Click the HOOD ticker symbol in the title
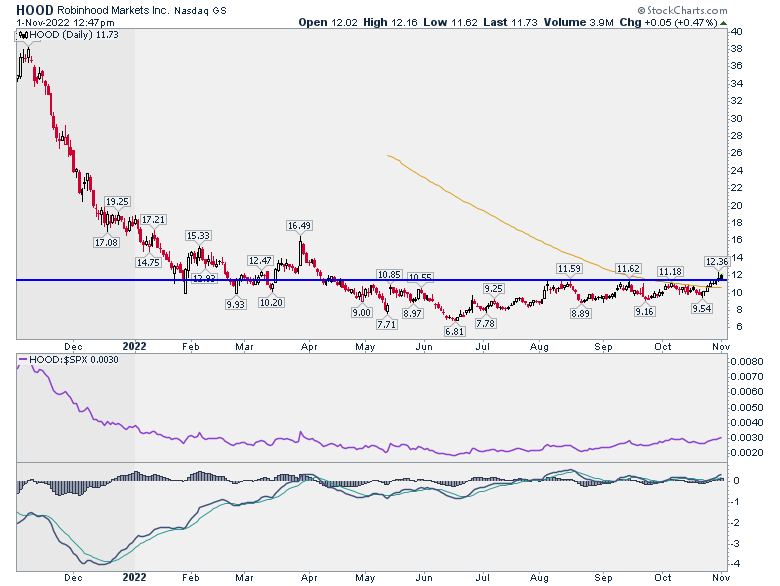This screenshot has width=780, height=586. pyautogui.click(x=35, y=10)
